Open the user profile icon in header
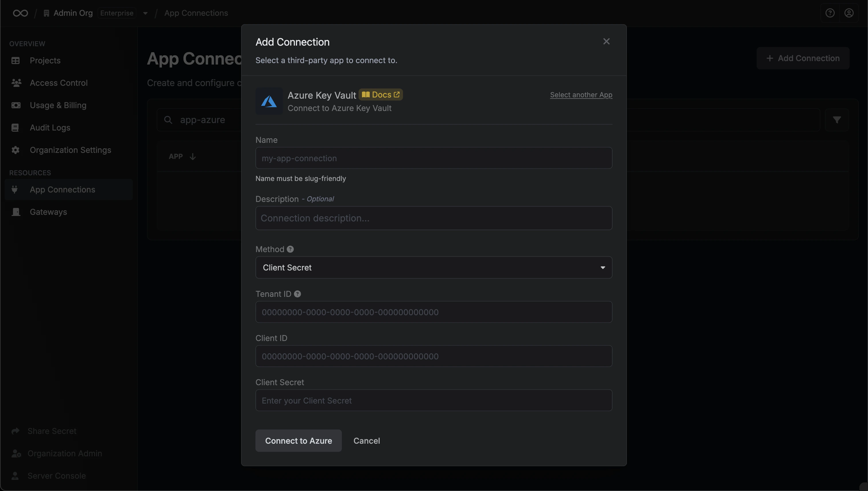 pos(849,13)
